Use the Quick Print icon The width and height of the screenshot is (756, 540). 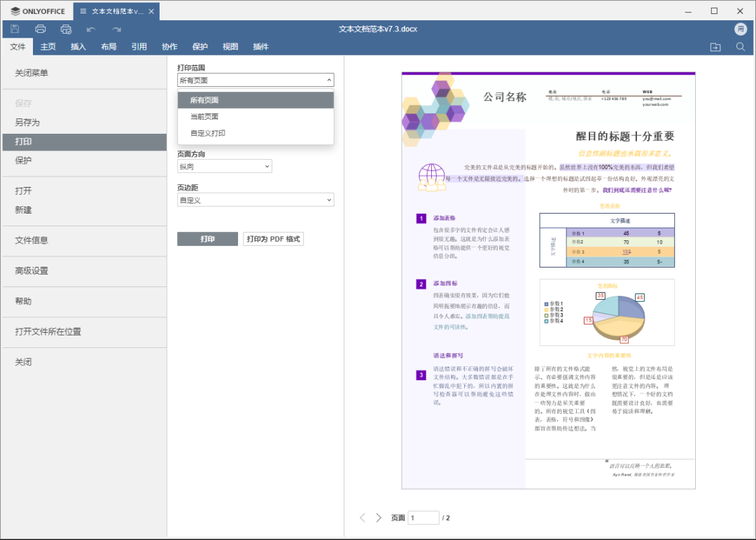(66, 29)
